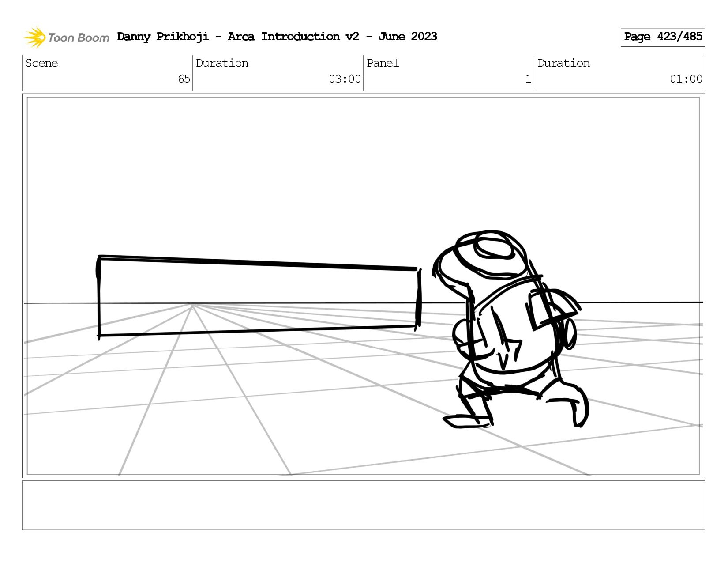Viewport: 728px width, 563px height.
Task: Click the 'Panel' header label
Action: (383, 63)
